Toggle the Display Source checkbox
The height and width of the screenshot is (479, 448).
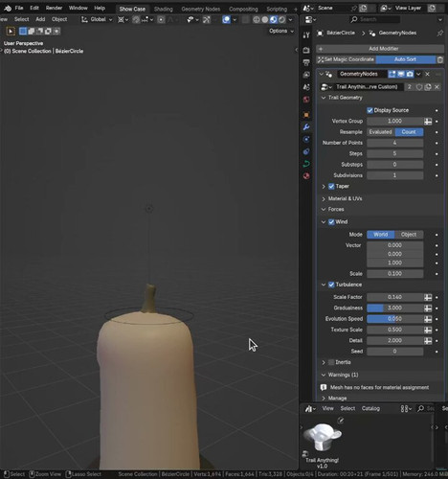370,110
